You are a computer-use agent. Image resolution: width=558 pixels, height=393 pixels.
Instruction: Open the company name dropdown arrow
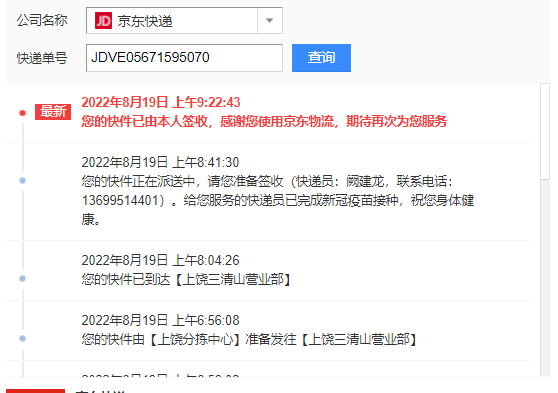(270, 21)
